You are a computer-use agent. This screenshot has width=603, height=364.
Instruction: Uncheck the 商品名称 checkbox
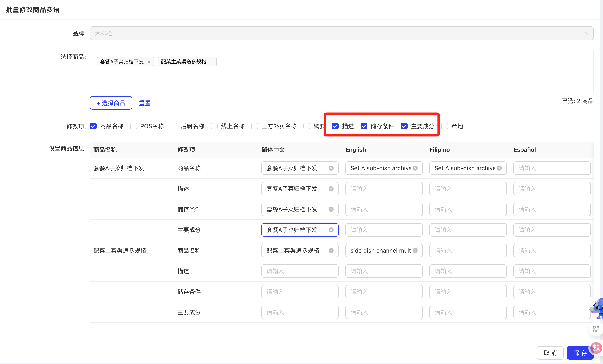93,126
